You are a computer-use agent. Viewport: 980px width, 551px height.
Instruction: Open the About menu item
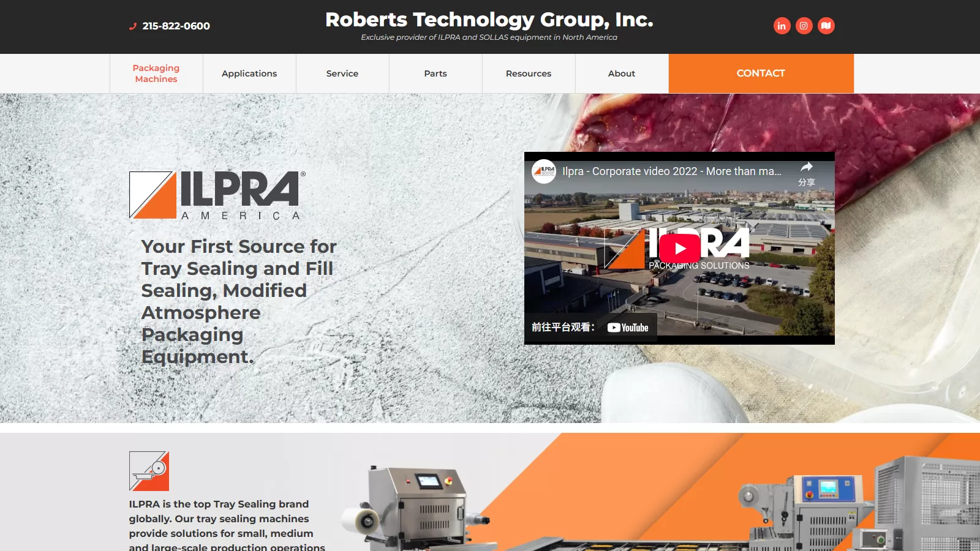pyautogui.click(x=622, y=73)
